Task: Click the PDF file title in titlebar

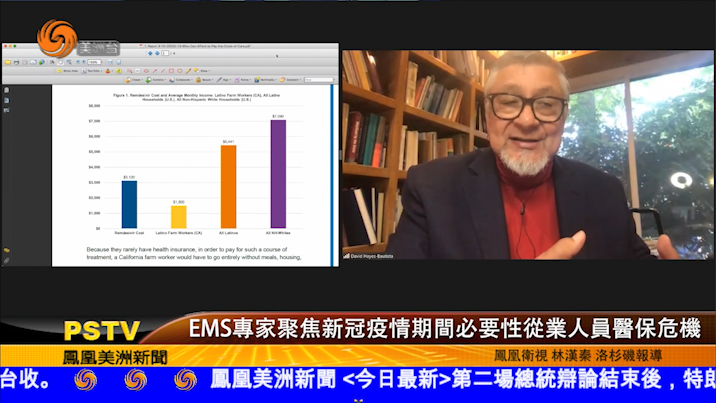Action: point(197,46)
